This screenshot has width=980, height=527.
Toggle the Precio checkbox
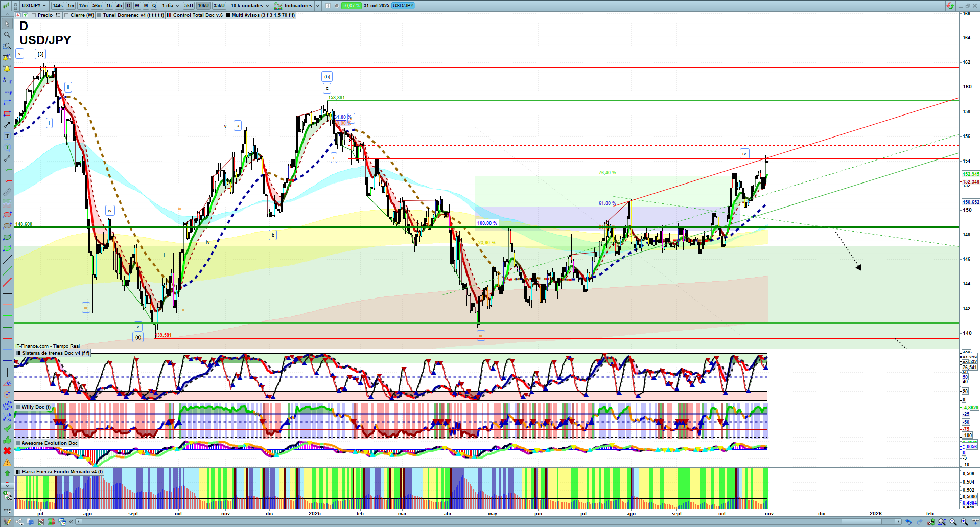[x=34, y=15]
